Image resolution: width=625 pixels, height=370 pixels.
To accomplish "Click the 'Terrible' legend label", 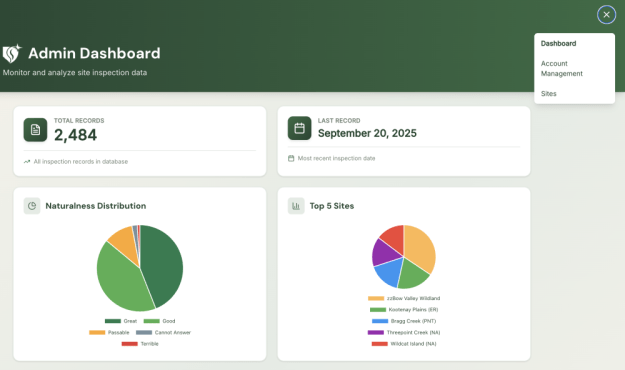I will [x=149, y=344].
